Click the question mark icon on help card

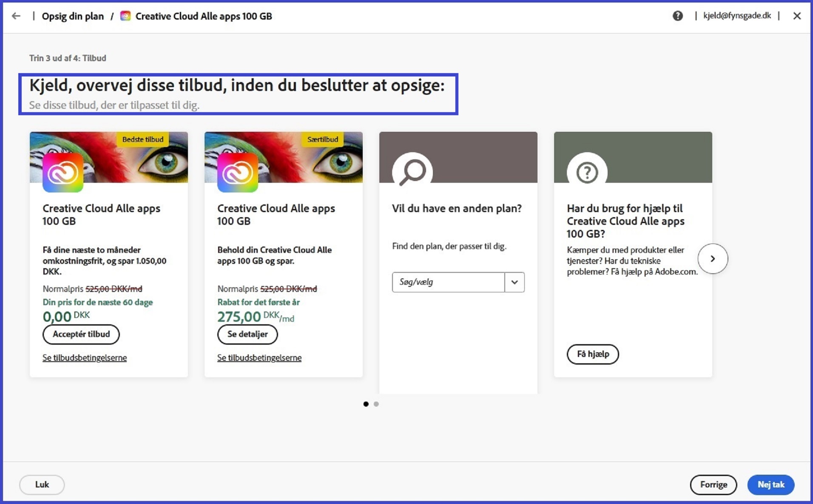tap(587, 172)
